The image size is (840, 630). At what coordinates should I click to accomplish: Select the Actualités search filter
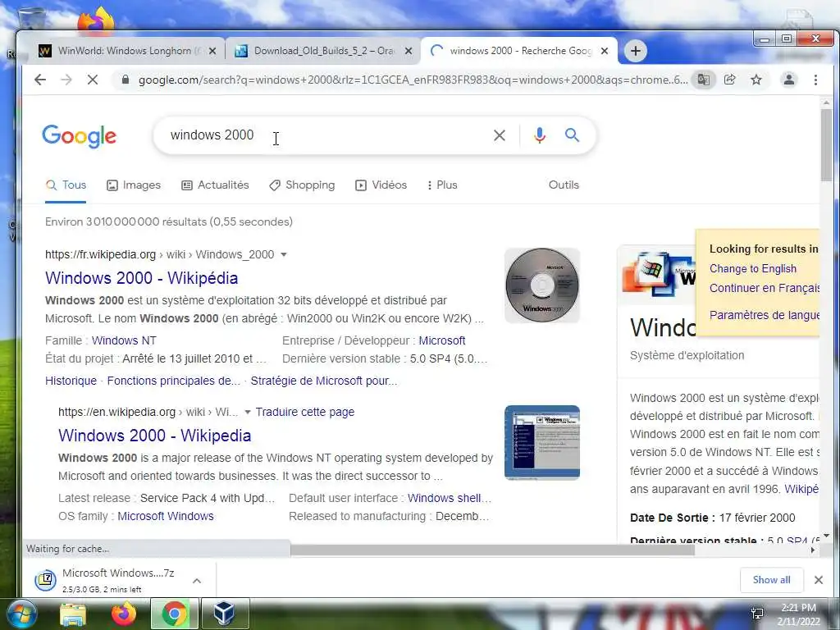click(x=216, y=185)
